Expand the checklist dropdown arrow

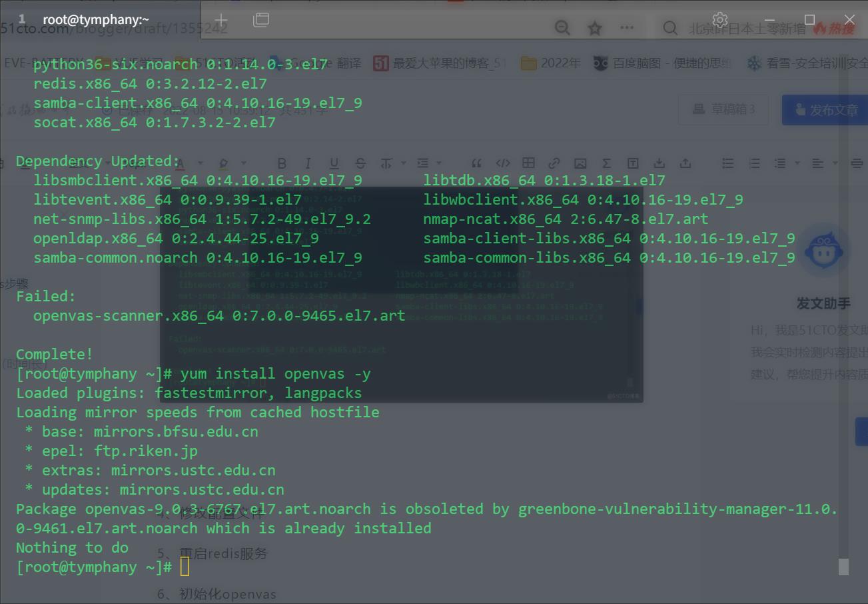[797, 163]
